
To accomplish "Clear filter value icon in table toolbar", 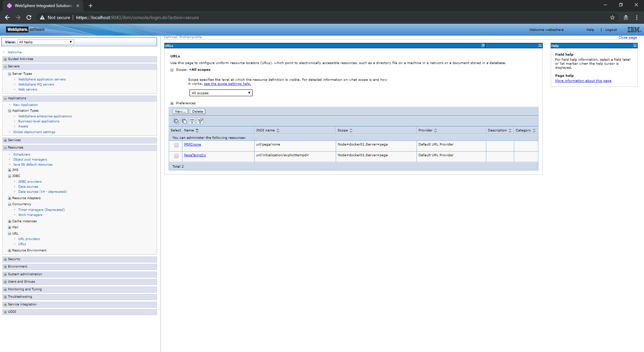I will 200,121.
